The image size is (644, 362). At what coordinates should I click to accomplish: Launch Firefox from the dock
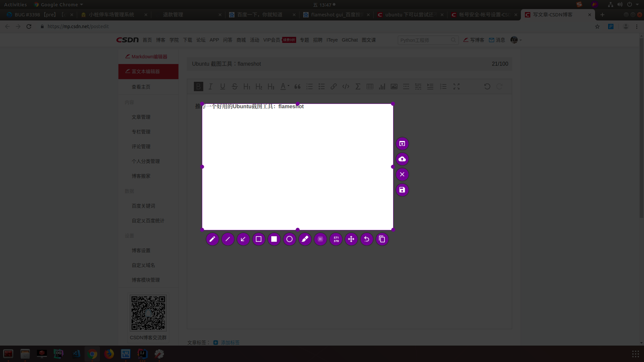click(x=109, y=354)
